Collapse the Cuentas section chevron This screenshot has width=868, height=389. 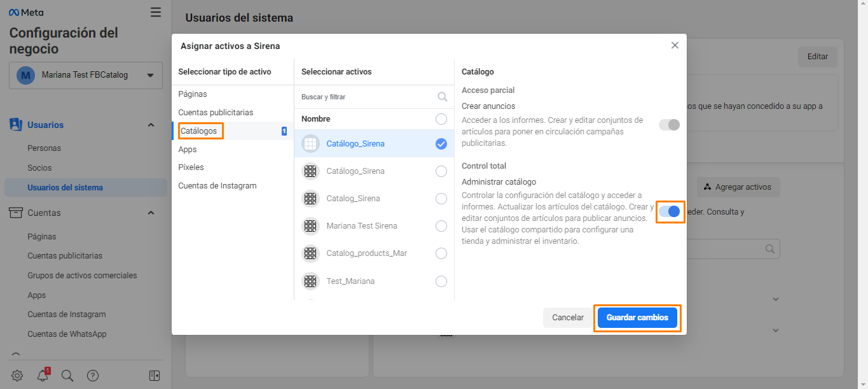tap(151, 213)
